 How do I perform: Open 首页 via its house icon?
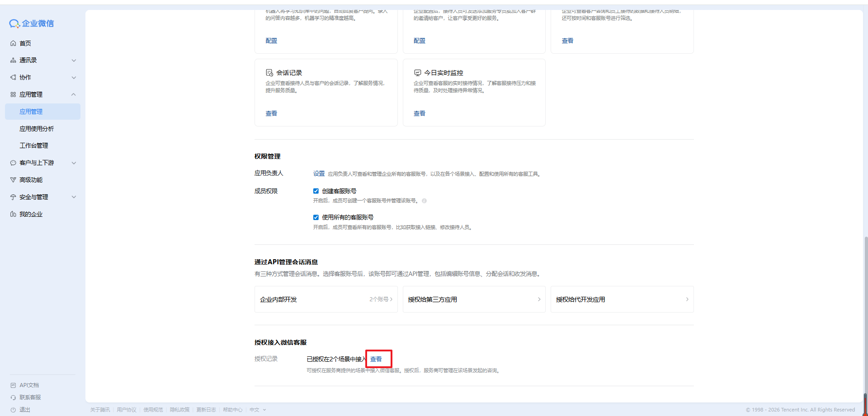13,43
